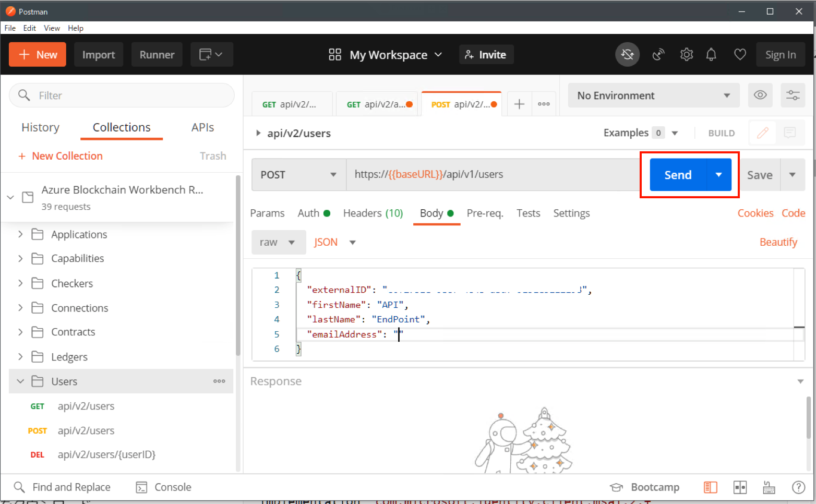
Task: Collapse the Response panel arrow
Action: tap(800, 381)
